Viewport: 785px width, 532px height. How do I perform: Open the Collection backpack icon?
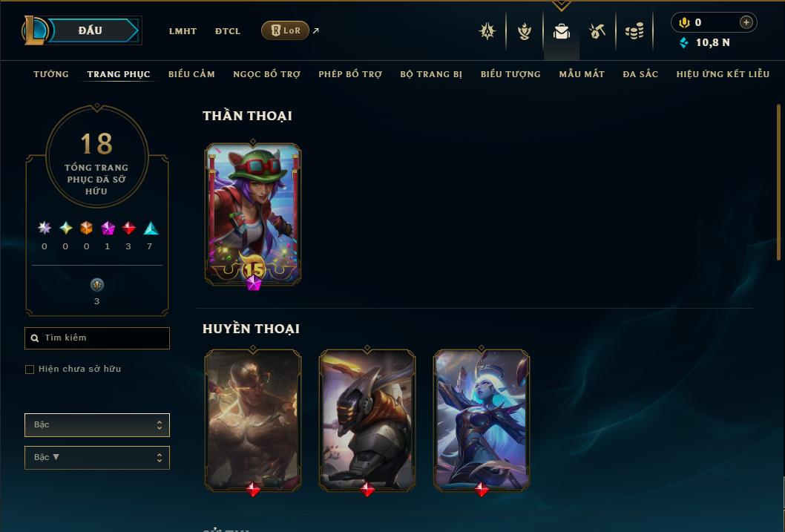pyautogui.click(x=561, y=31)
